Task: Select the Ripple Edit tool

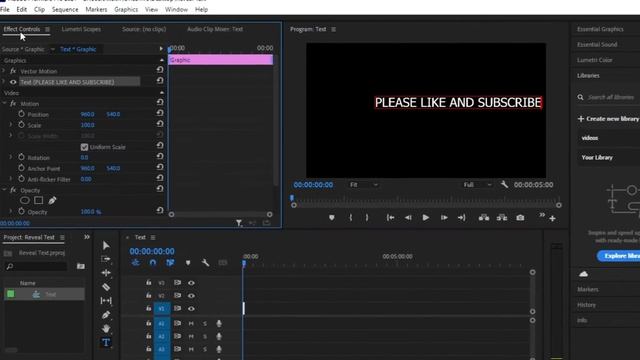Action: pyautogui.click(x=106, y=273)
